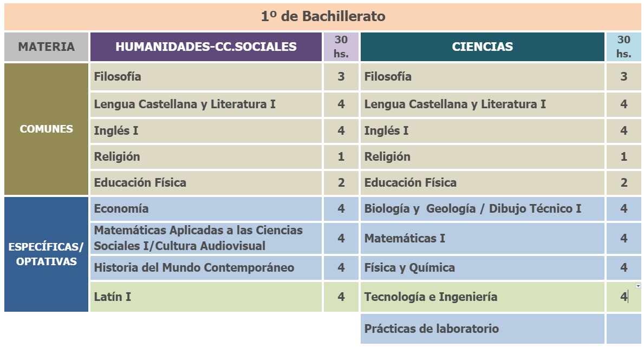Select Biología y Geología / Dibujo Técnico I

(x=483, y=208)
